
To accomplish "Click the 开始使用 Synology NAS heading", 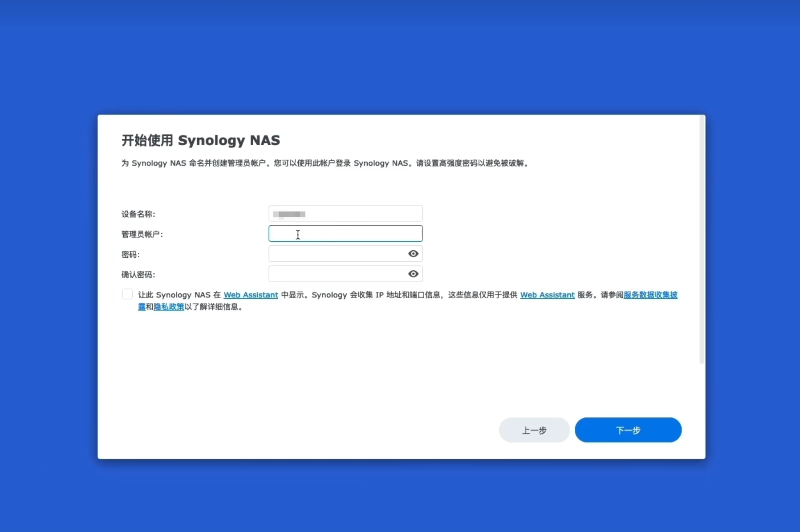I will [x=201, y=140].
